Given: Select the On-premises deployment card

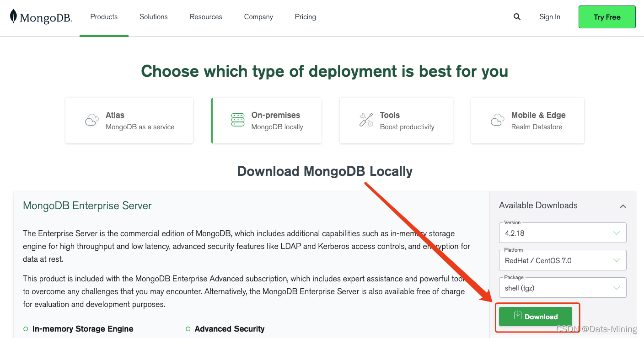Looking at the screenshot, I should coord(267,120).
